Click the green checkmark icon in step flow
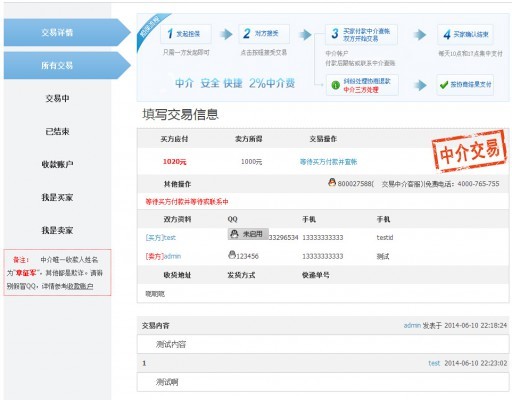Viewport: 512px width, 400px height. (444, 85)
